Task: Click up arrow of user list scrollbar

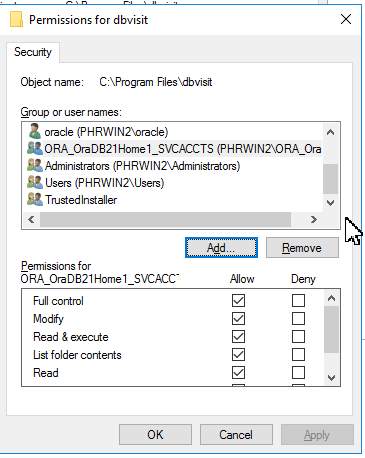Action: click(x=330, y=132)
